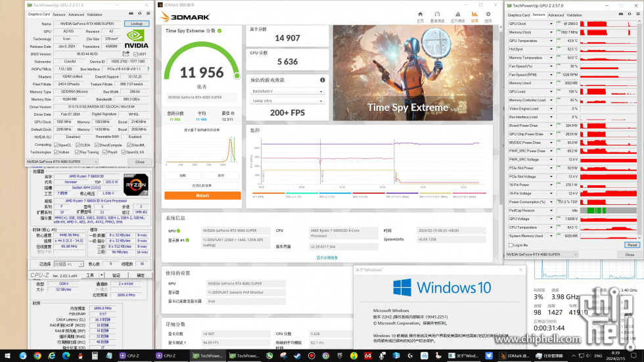The height and width of the screenshot is (362, 644).
Task: Click the GPU Name field in GPU-Z
Action: pos(87,24)
